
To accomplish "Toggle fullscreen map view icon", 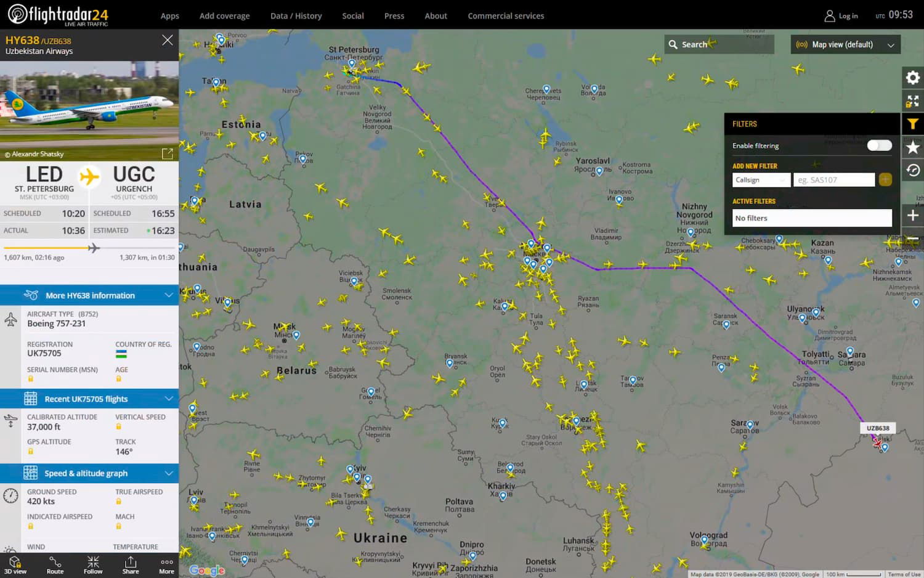I will click(x=913, y=100).
